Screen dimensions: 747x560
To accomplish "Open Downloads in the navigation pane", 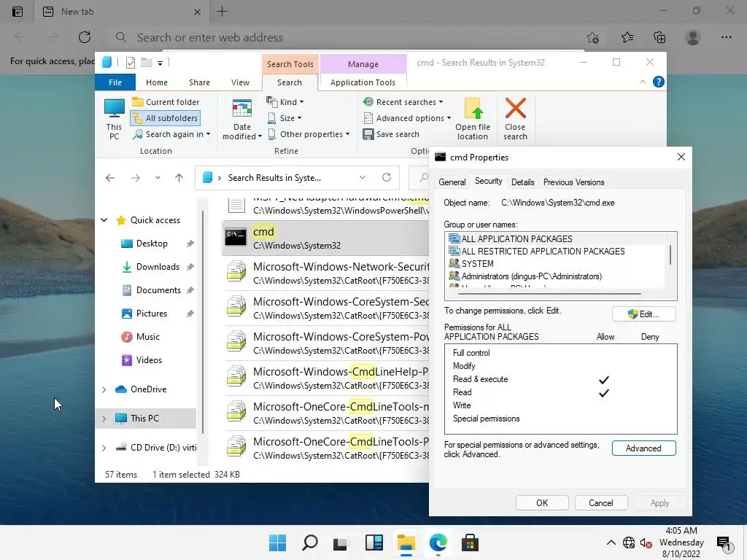I will point(158,267).
